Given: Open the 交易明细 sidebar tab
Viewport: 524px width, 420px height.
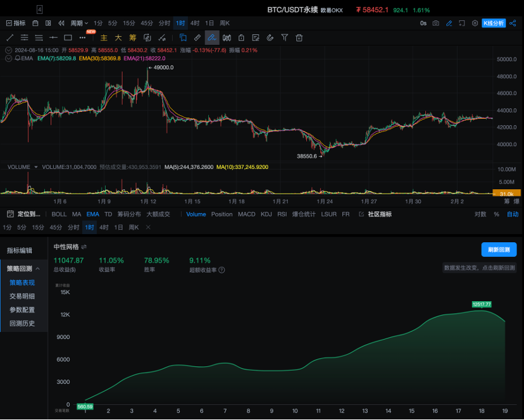Looking at the screenshot, I should tap(22, 296).
